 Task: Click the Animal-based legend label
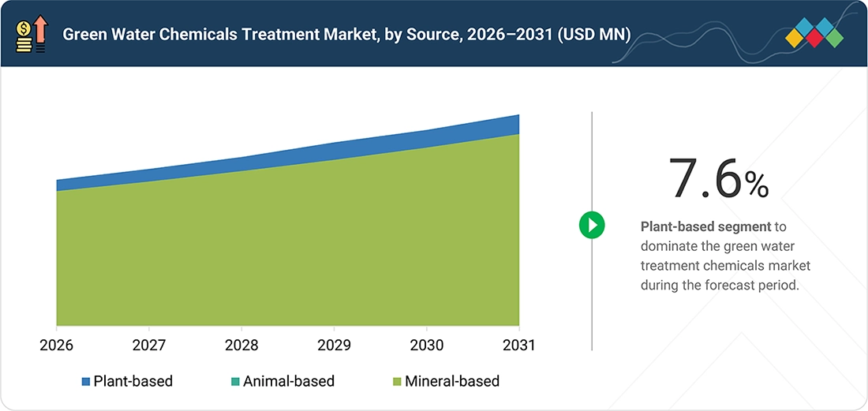tap(288, 381)
